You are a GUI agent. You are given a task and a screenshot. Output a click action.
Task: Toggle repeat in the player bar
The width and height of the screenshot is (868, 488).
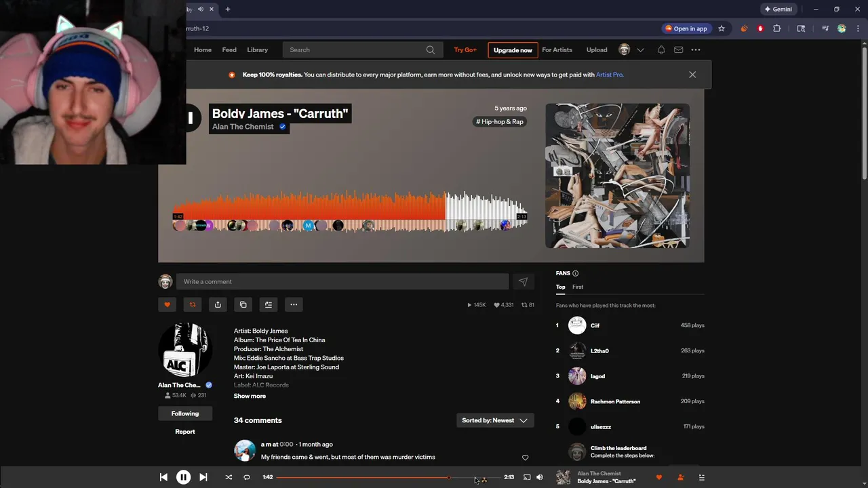pos(247,477)
